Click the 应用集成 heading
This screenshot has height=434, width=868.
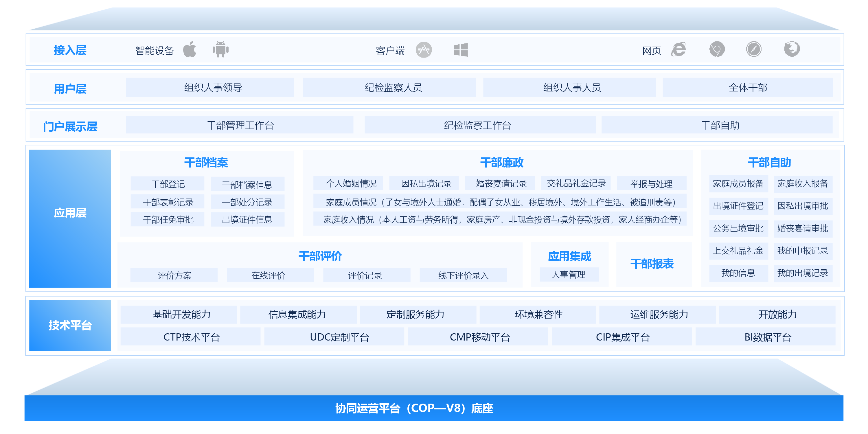(569, 256)
